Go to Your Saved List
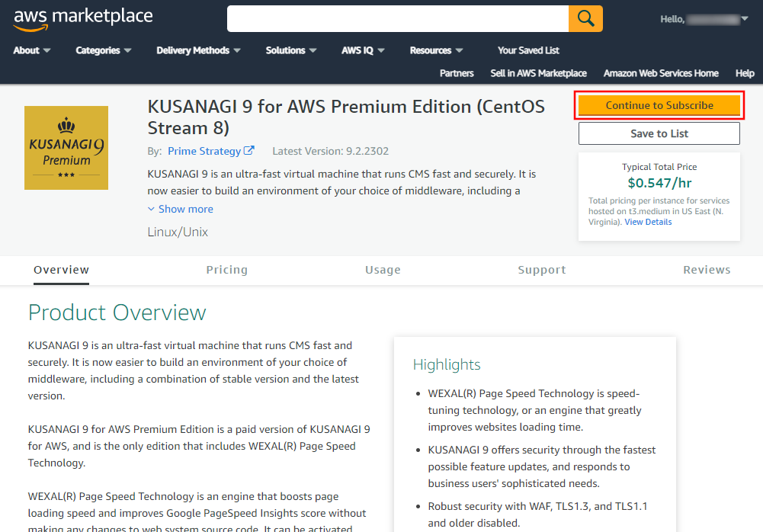 tap(528, 50)
